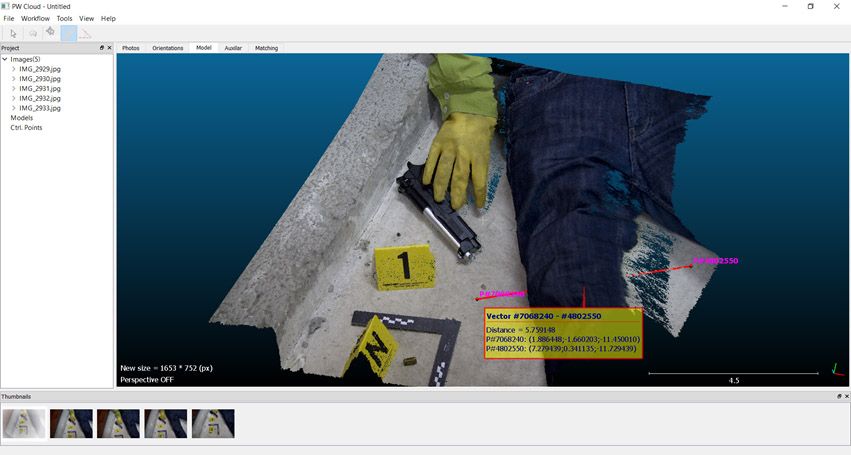The height and width of the screenshot is (455, 851).
Task: Select the distance measurement tool icon
Action: click(x=86, y=33)
